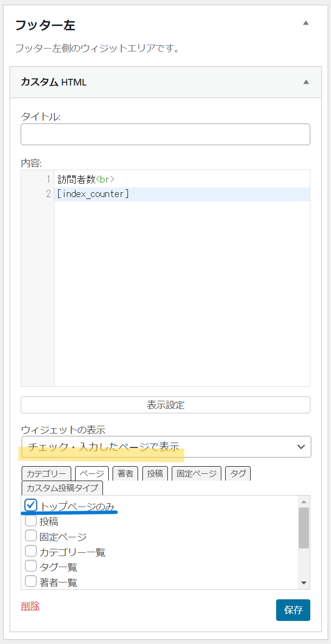The height and width of the screenshot is (644, 331).
Task: Click the タイトル text input field
Action: (x=165, y=135)
